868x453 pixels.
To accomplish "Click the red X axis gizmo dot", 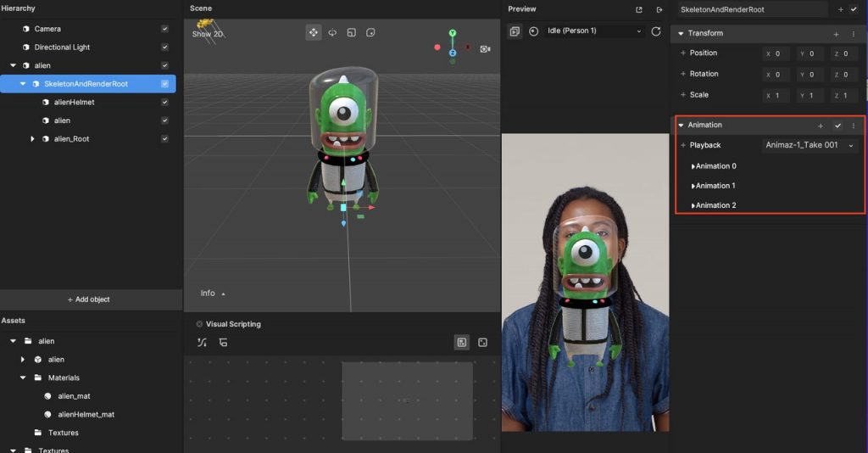I will coord(437,48).
